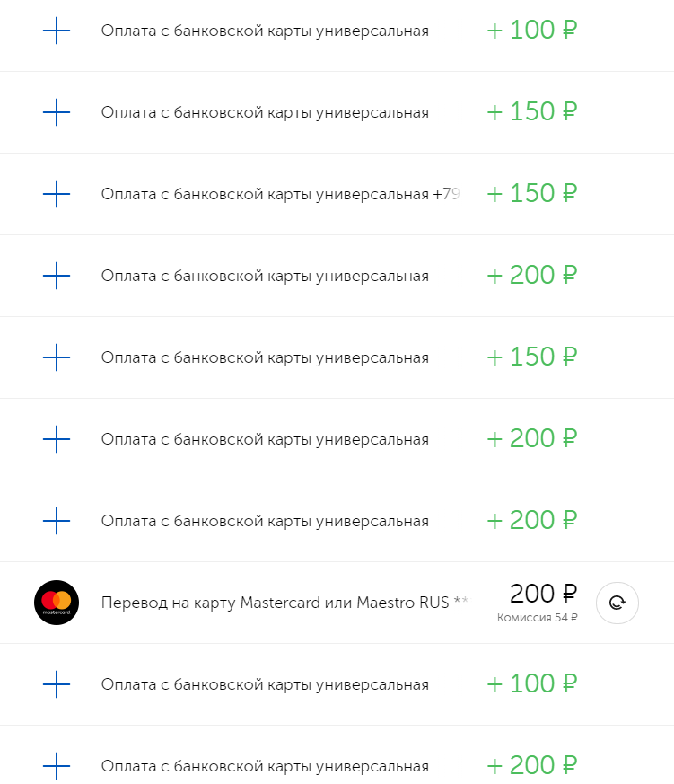Image resolution: width=674 pixels, height=784 pixels.
Task: Click the plus icon beside the +79 payment
Action: [x=57, y=194]
